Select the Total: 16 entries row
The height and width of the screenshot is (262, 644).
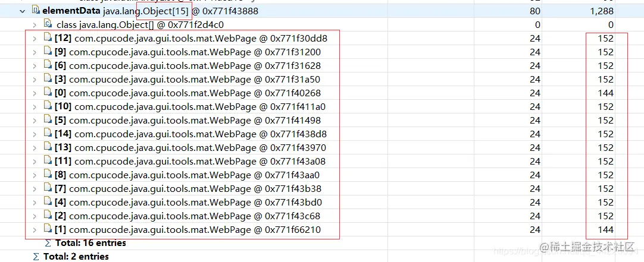pos(91,243)
